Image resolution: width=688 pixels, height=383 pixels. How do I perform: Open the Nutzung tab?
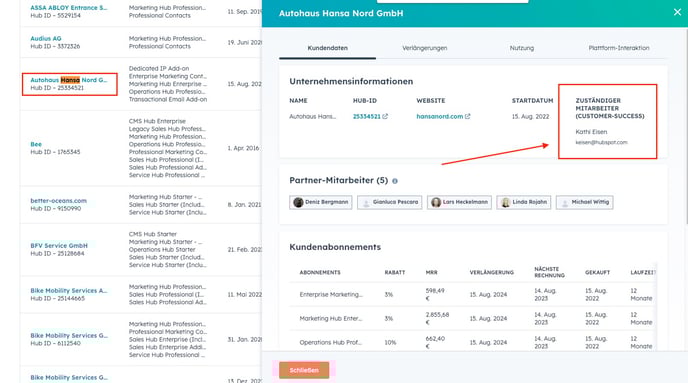click(x=522, y=48)
